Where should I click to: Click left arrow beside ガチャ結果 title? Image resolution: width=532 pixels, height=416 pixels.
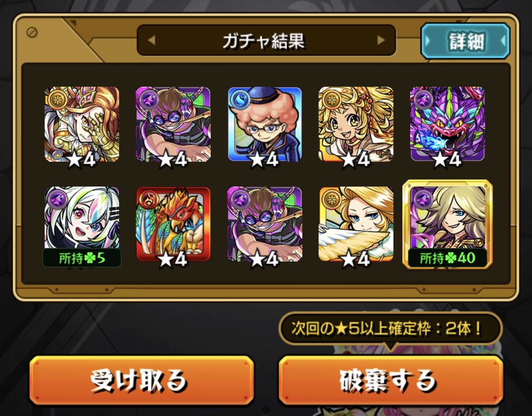pos(152,40)
